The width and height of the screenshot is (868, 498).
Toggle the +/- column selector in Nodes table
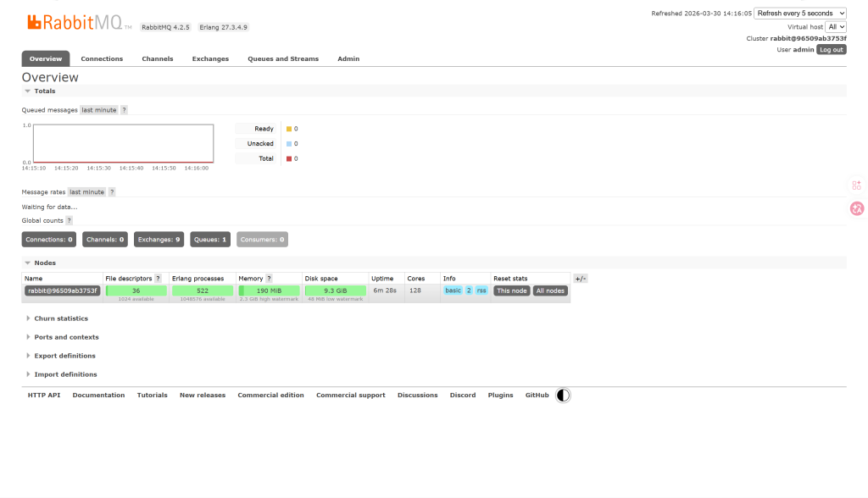tap(581, 278)
